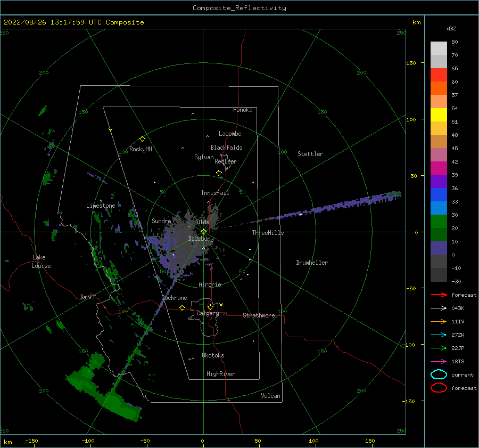Select the Limestone label

101,206
